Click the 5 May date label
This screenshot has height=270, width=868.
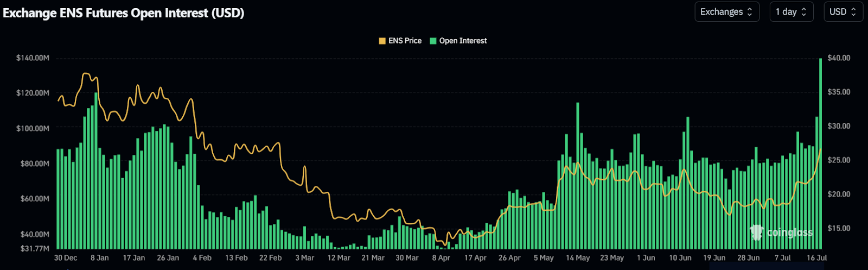click(x=544, y=258)
